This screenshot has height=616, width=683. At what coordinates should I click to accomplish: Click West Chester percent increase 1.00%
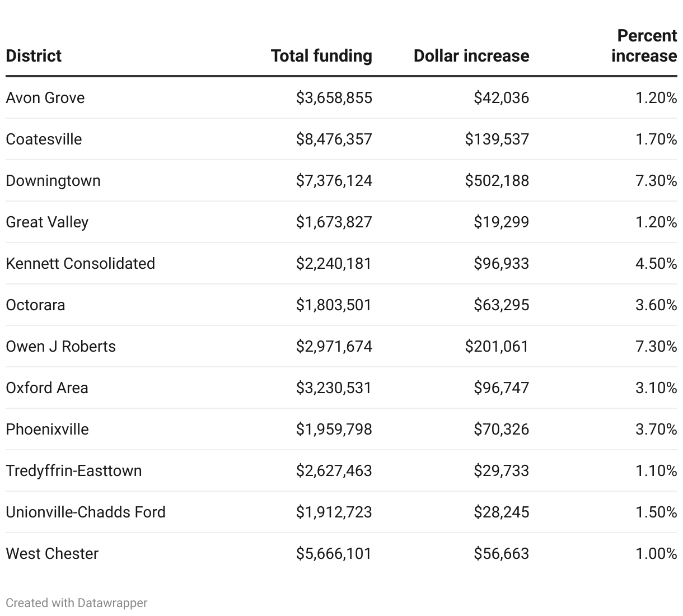pyautogui.click(x=656, y=554)
